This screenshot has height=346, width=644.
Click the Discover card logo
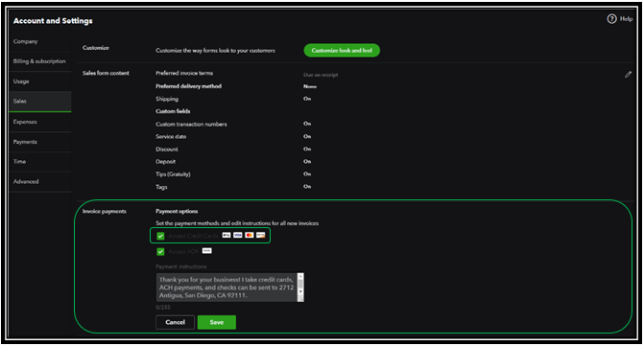tap(261, 235)
